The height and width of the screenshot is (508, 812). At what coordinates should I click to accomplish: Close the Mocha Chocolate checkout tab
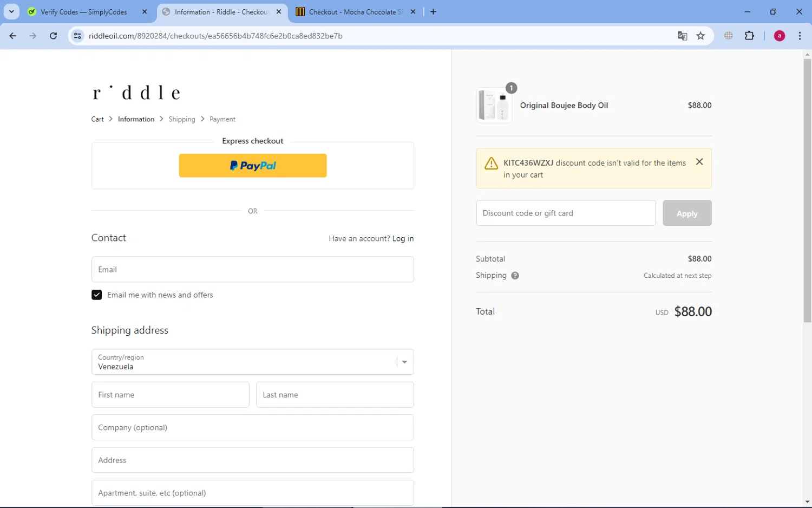click(x=413, y=11)
